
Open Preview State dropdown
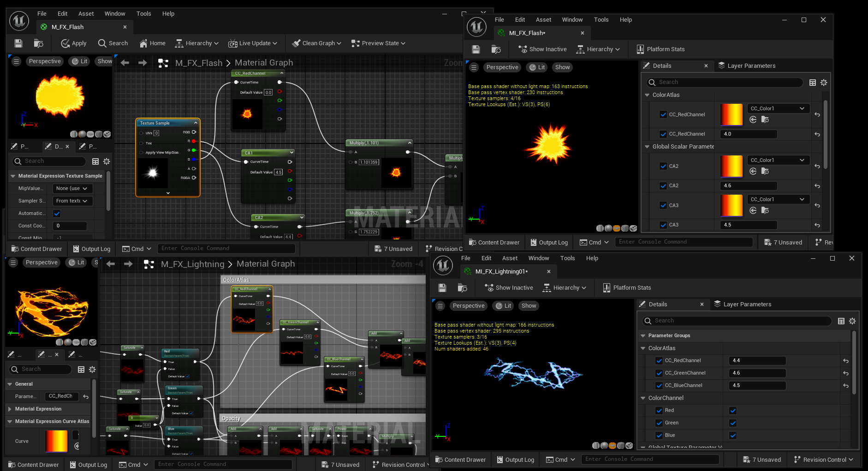(x=378, y=43)
